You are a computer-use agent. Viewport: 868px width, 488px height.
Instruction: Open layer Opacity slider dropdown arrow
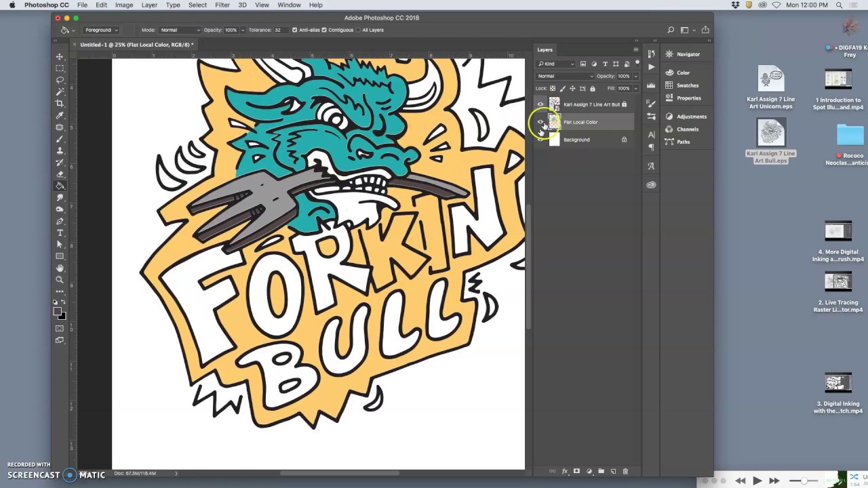[x=635, y=76]
